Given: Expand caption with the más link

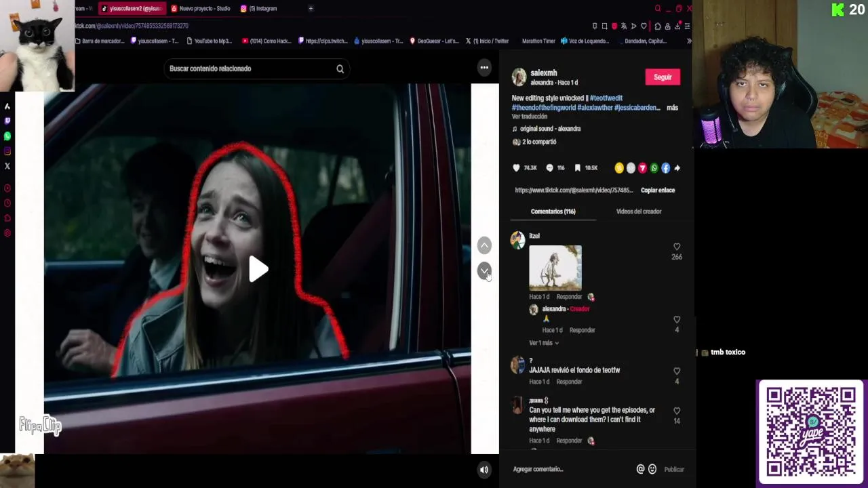Looking at the screenshot, I should pos(672,108).
